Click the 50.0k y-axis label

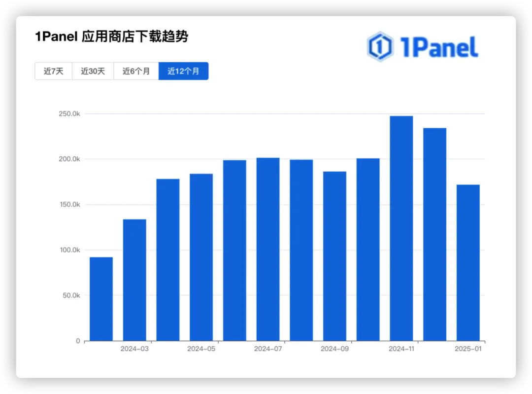tap(71, 295)
